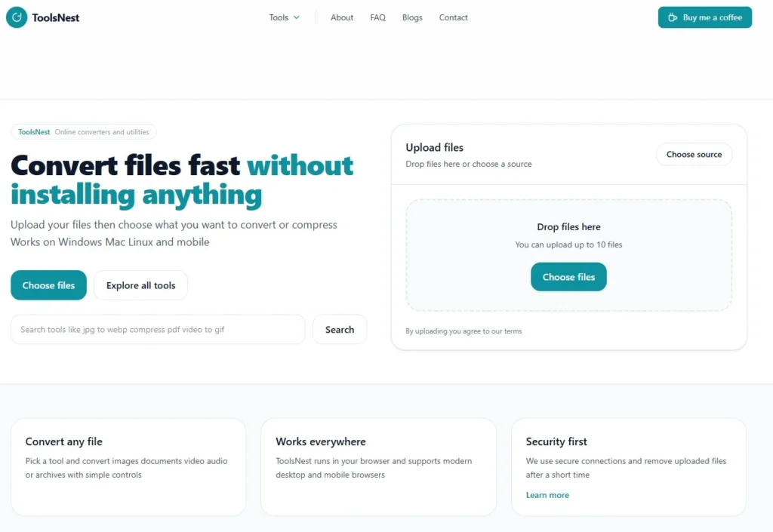The width and height of the screenshot is (773, 532).
Task: Go to the FAQ page
Action: pyautogui.click(x=377, y=17)
